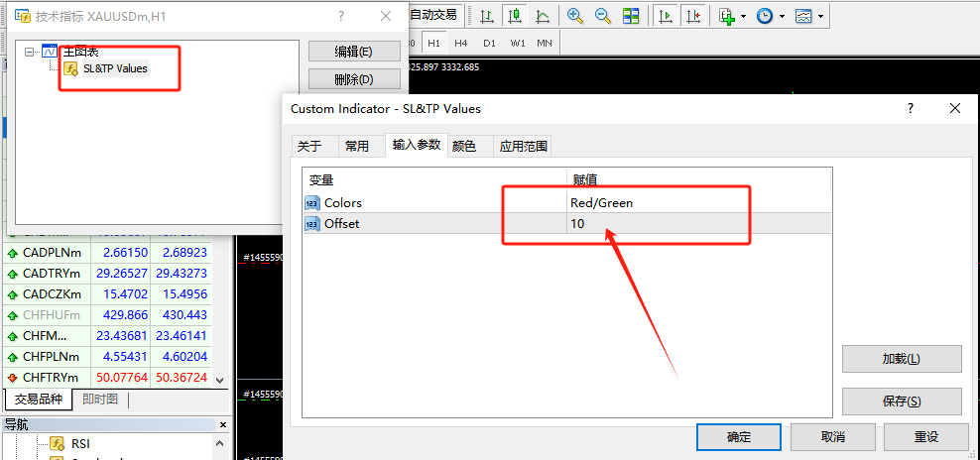
Task: Select the candlestick chart icon
Action: [x=515, y=16]
